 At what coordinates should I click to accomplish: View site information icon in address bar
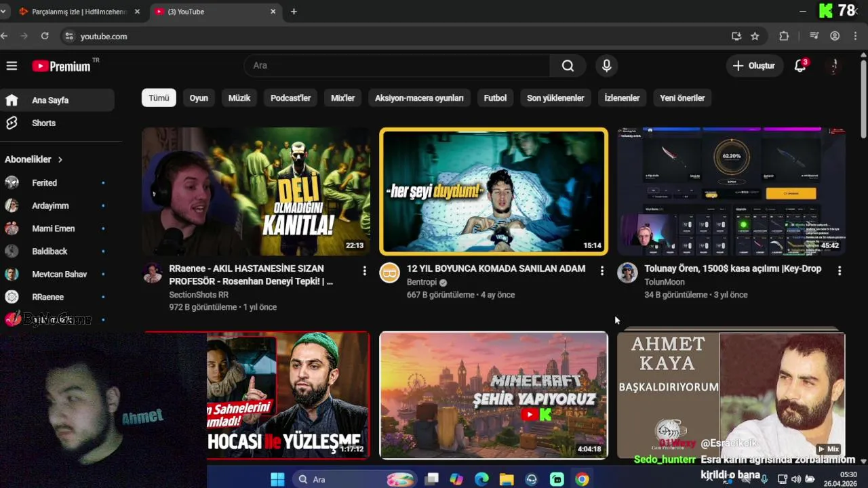click(68, 37)
